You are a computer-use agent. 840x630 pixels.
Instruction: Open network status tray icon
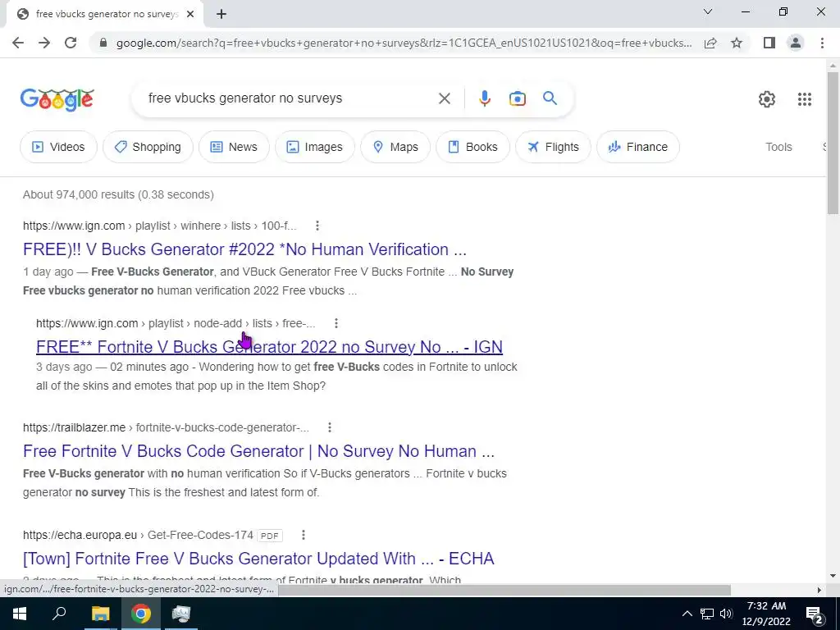[707, 614]
